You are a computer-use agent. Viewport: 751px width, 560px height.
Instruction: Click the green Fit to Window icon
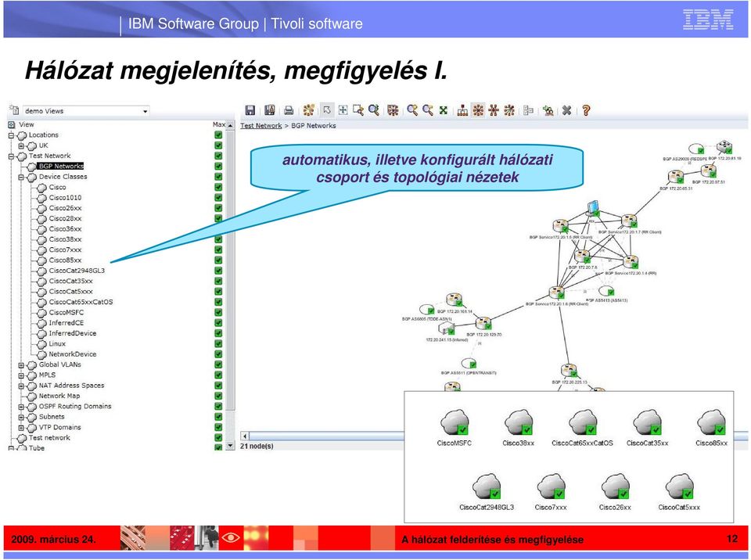[444, 110]
